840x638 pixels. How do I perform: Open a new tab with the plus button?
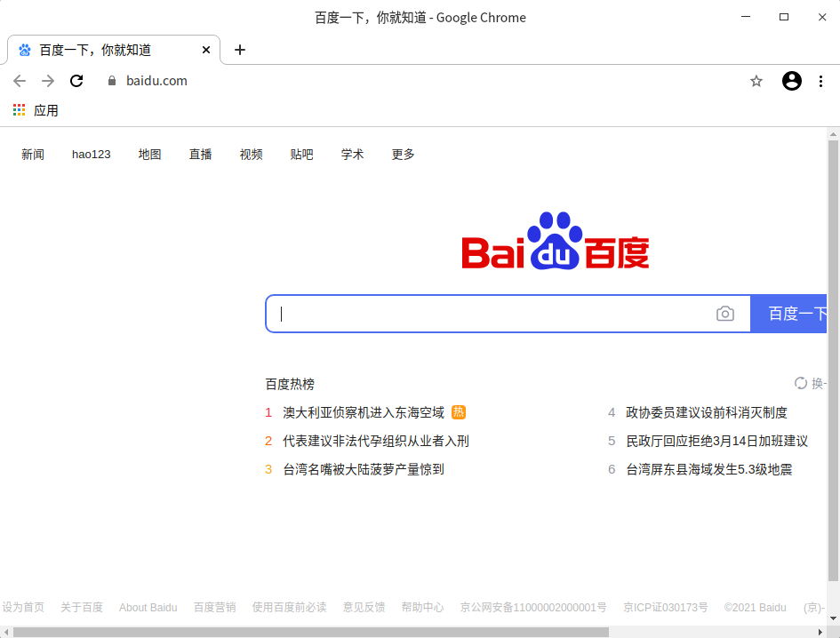click(x=240, y=50)
